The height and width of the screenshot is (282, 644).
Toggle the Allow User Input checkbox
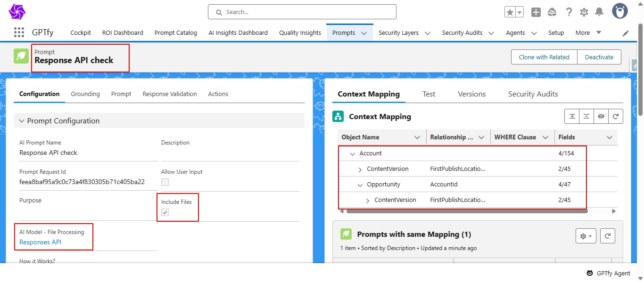[165, 182]
